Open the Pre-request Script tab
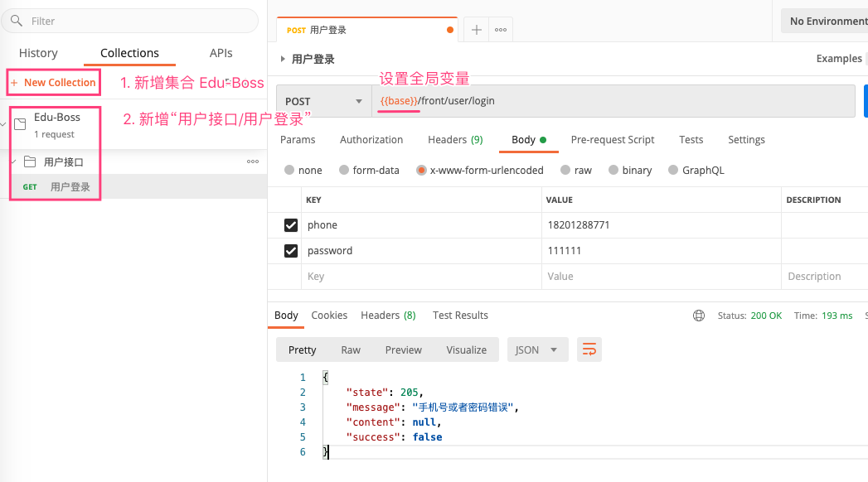This screenshot has width=868, height=482. 613,140
